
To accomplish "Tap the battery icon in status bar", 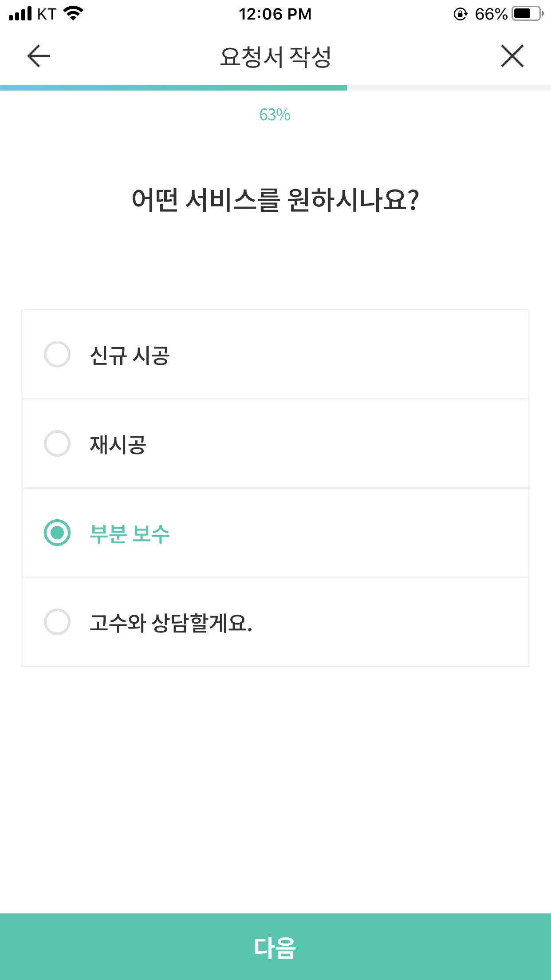I will coord(527,14).
